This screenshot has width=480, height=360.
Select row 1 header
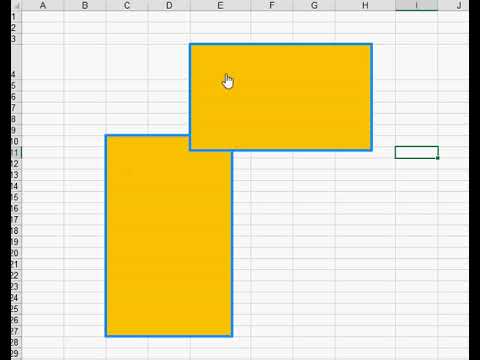tap(16, 17)
